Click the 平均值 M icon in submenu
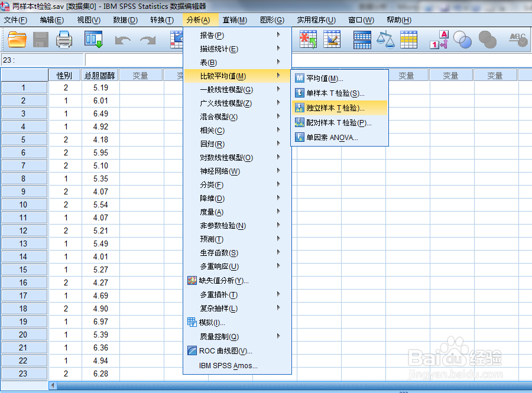The image size is (532, 393). (300, 79)
